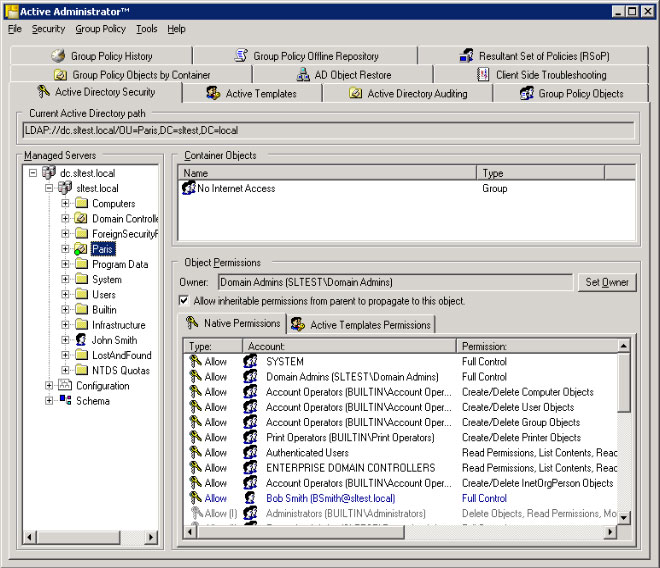Open the Tools menu
The width and height of the screenshot is (660, 568).
(146, 29)
